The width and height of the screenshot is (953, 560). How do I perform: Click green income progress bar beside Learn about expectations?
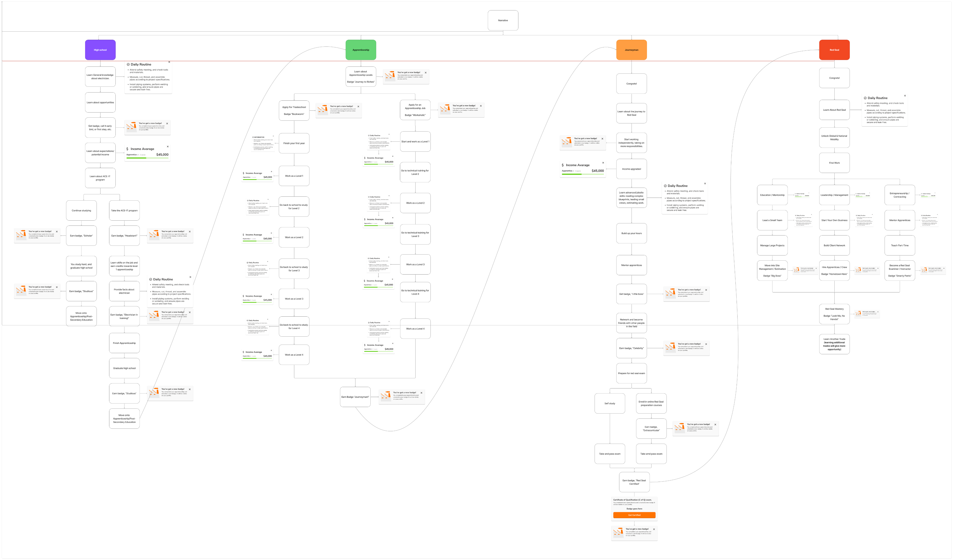[x=137, y=158]
